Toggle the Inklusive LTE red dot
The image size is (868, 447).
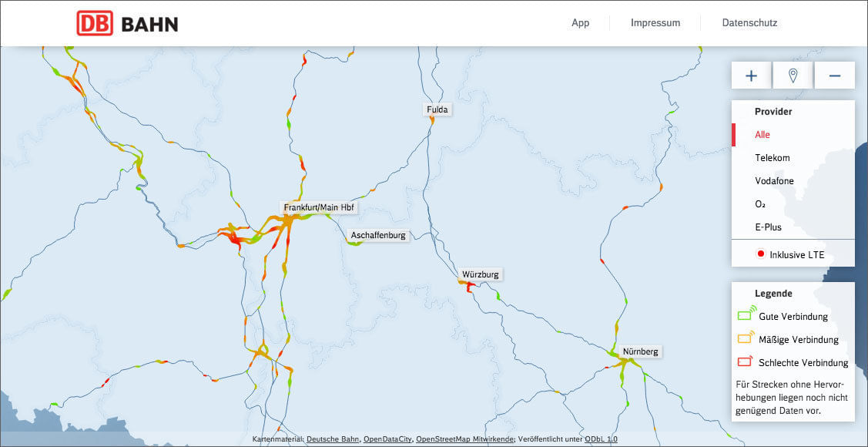click(761, 254)
